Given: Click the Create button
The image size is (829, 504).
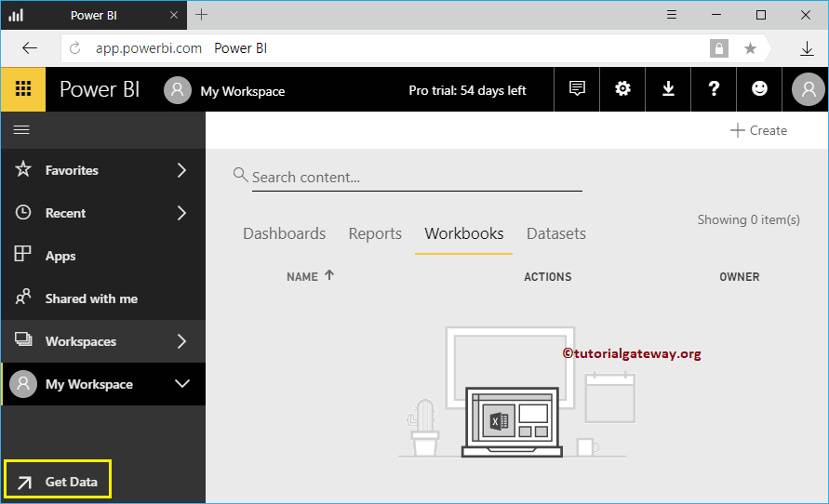Looking at the screenshot, I should (758, 130).
